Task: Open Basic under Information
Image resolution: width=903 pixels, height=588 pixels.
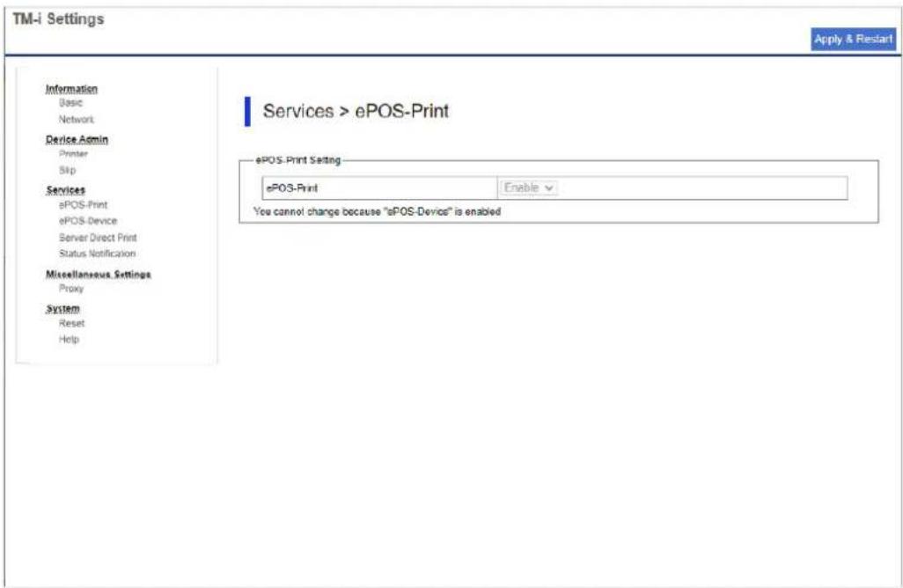Action: click(x=70, y=102)
